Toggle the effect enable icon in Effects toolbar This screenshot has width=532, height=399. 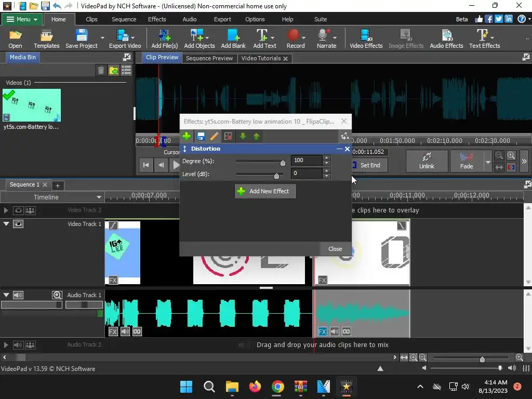[x=228, y=137]
